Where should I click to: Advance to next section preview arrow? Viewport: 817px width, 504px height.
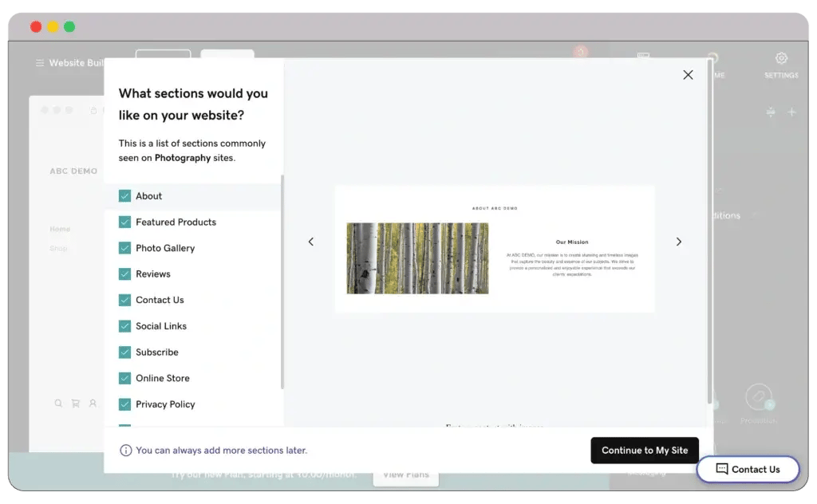click(x=679, y=242)
